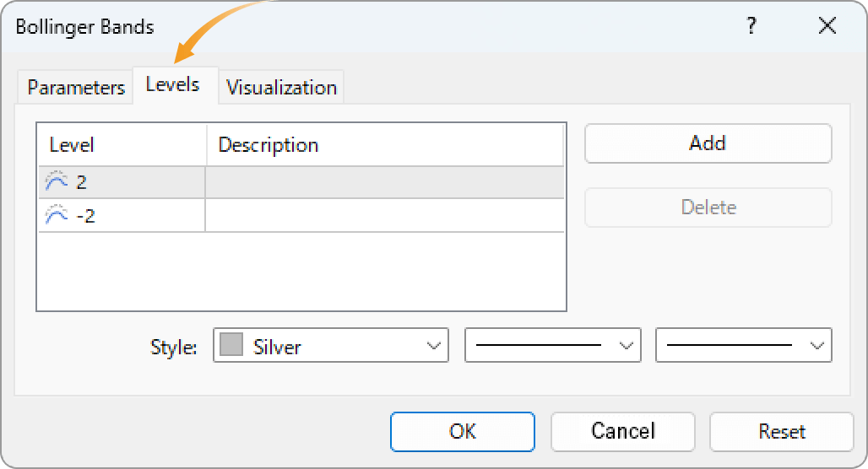The width and height of the screenshot is (868, 469).
Task: Click the level icon beside value 2
Action: 57,181
